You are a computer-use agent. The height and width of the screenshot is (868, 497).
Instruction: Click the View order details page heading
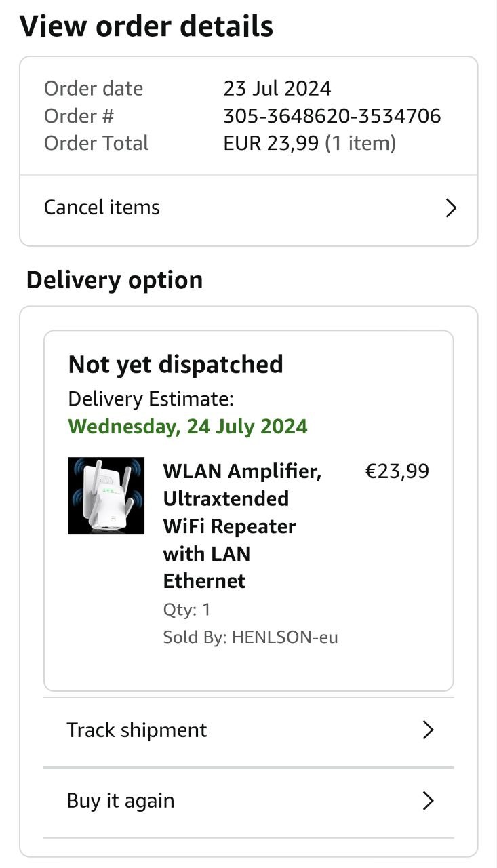point(146,26)
